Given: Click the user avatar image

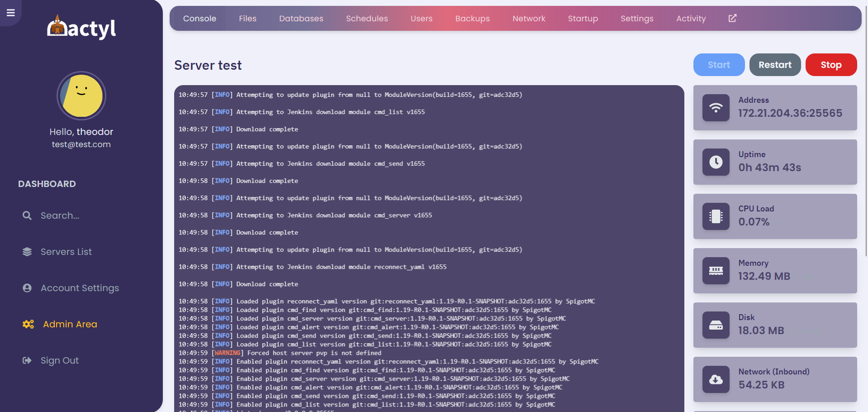Looking at the screenshot, I should tap(81, 96).
